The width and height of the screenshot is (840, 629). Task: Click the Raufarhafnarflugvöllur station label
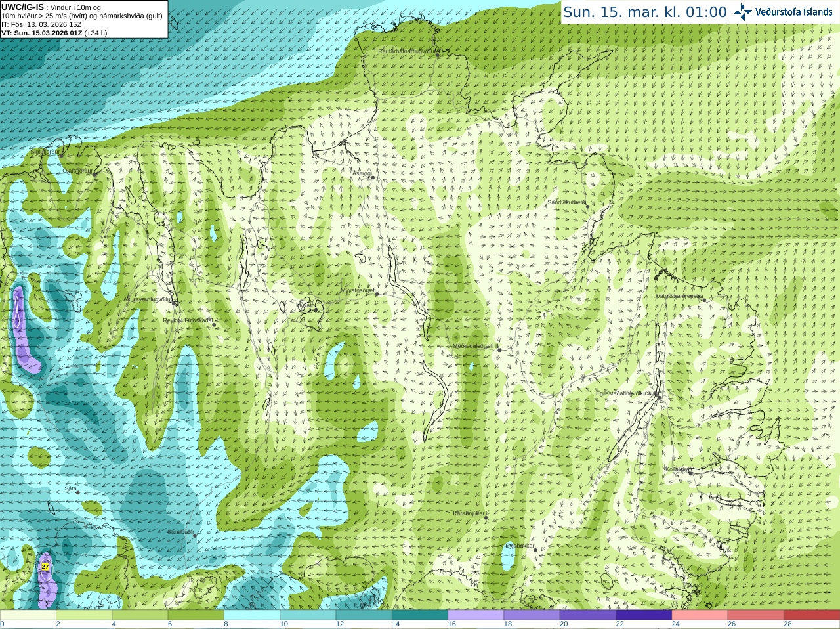tap(407, 51)
